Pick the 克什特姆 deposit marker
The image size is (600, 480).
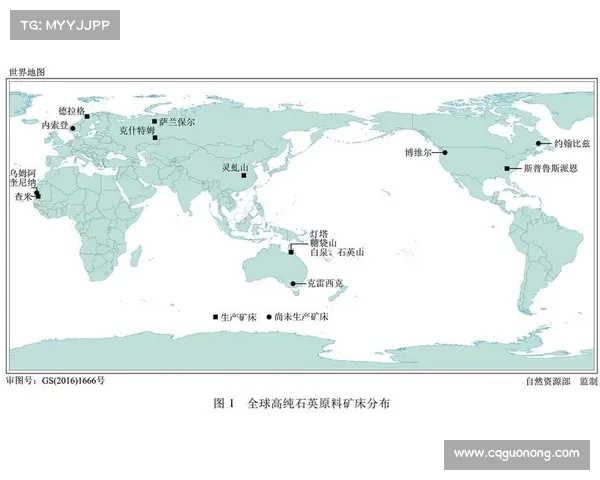(x=154, y=138)
